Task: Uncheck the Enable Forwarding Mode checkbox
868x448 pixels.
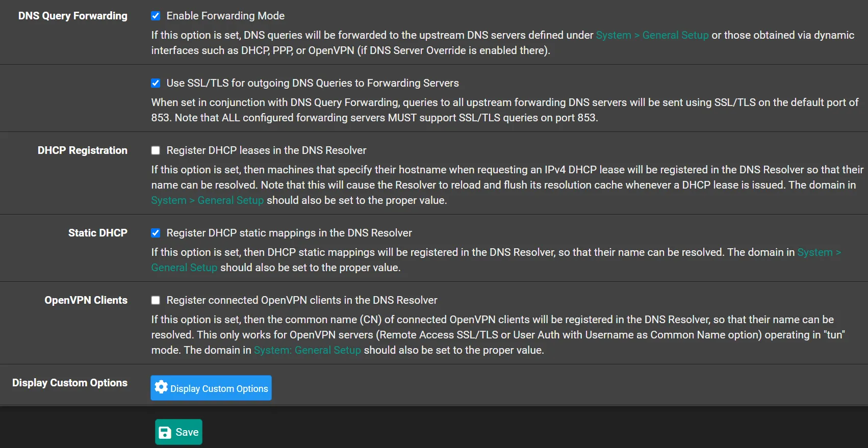Action: coord(156,16)
